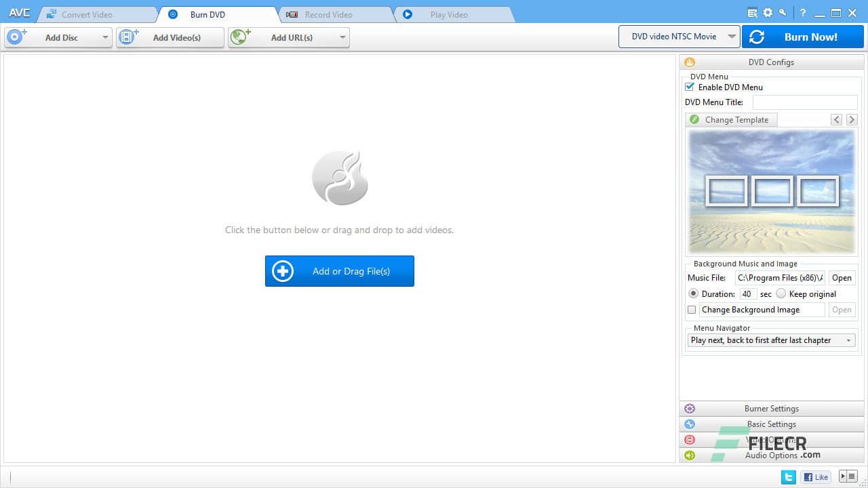
Task: Select the Keep original radio button
Action: [781, 293]
